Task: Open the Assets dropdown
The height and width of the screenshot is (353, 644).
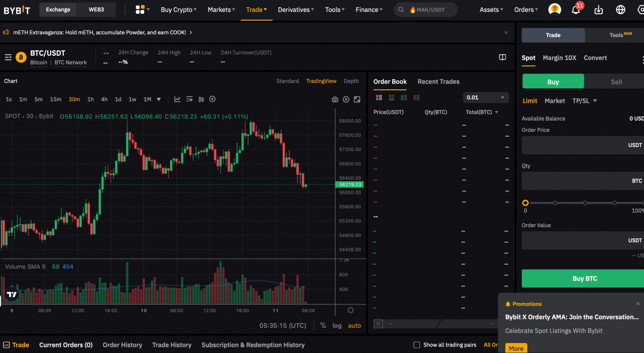Action: 491,10
